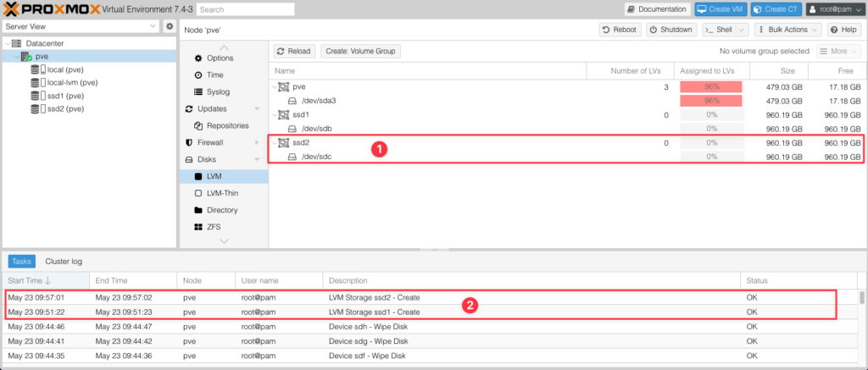Click the Disks drive icon

tap(189, 159)
